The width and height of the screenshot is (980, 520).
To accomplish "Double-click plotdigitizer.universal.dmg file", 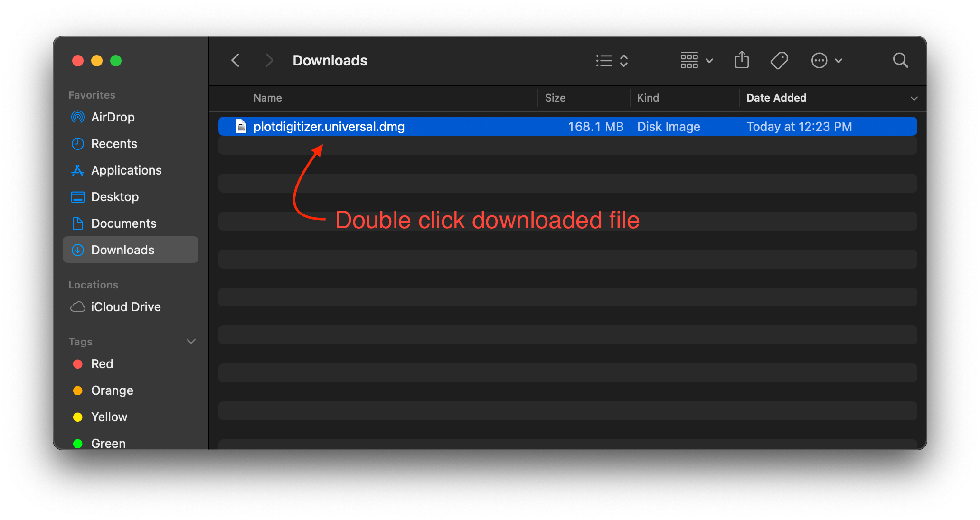I will 329,126.
